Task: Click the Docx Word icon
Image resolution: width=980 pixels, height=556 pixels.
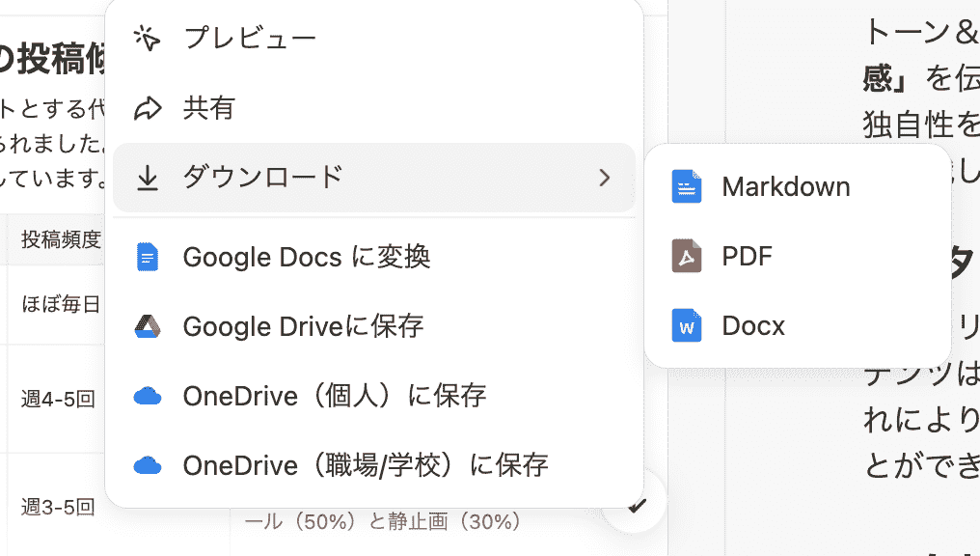Action: [x=686, y=325]
